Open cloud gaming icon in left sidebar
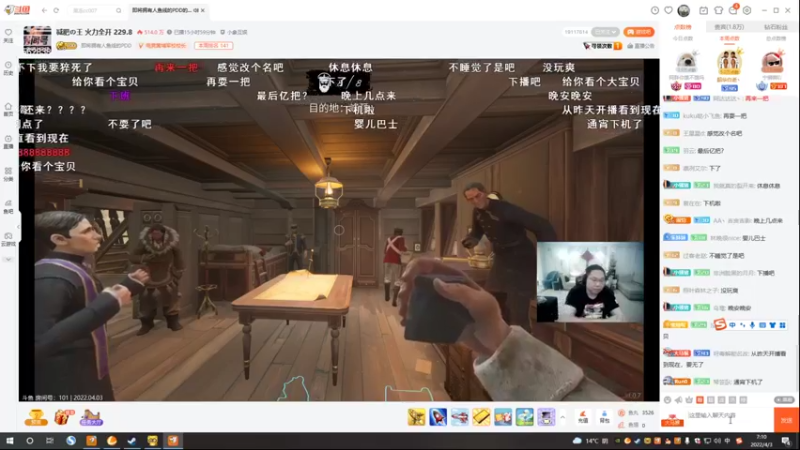 (8, 239)
